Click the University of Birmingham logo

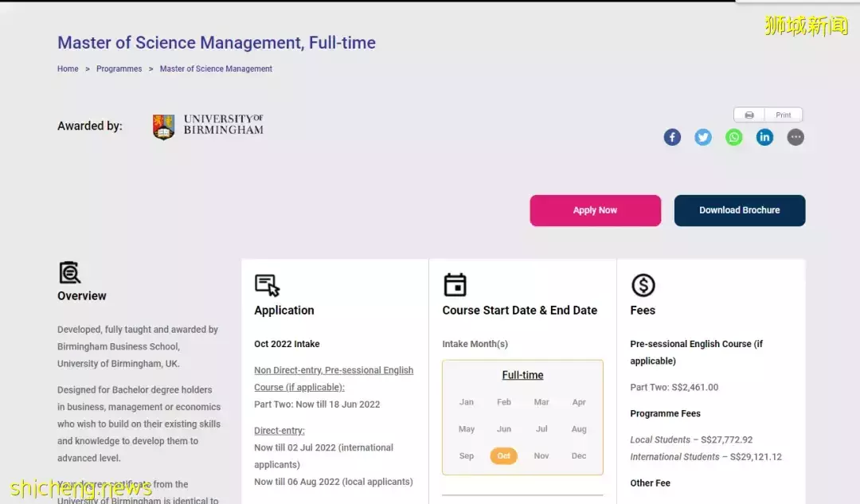click(208, 126)
